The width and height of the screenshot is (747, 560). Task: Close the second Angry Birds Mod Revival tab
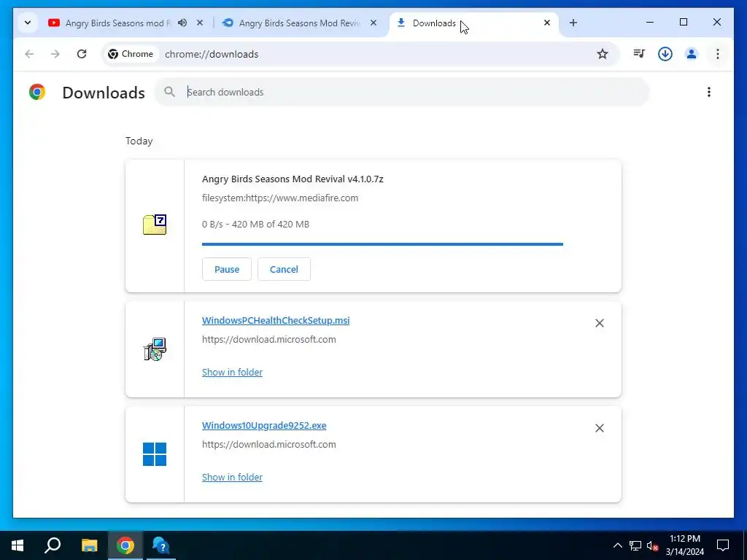pos(373,23)
